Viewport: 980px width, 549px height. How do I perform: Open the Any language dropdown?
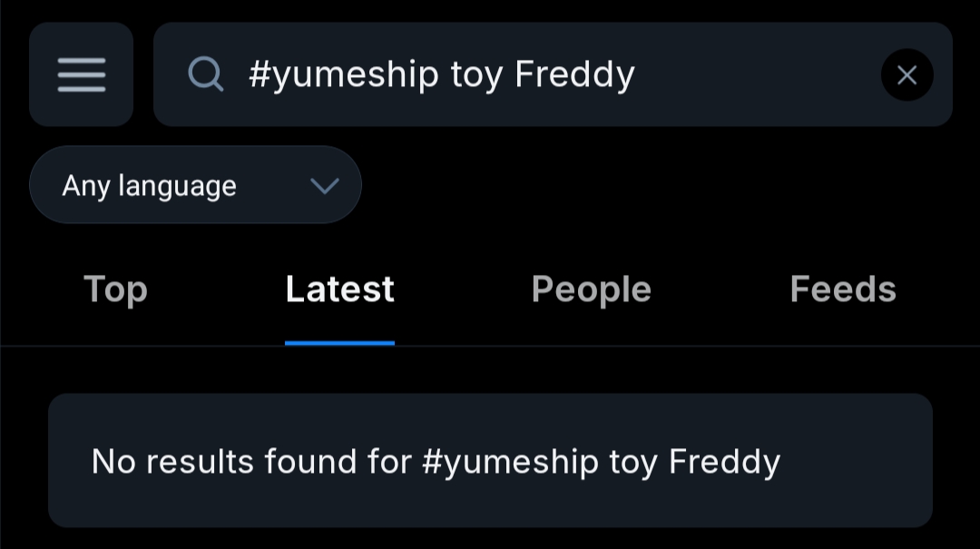(195, 186)
